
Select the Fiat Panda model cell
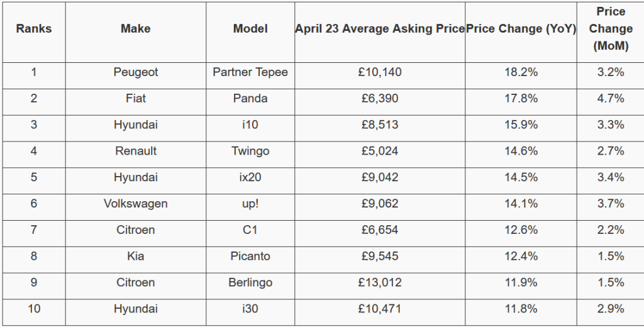(x=250, y=99)
